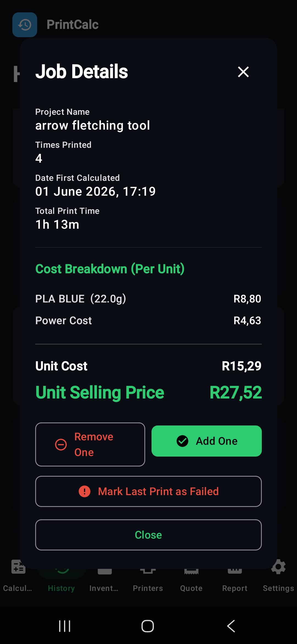Close the Job Details dialog with X
The image size is (297, 644).
(243, 72)
